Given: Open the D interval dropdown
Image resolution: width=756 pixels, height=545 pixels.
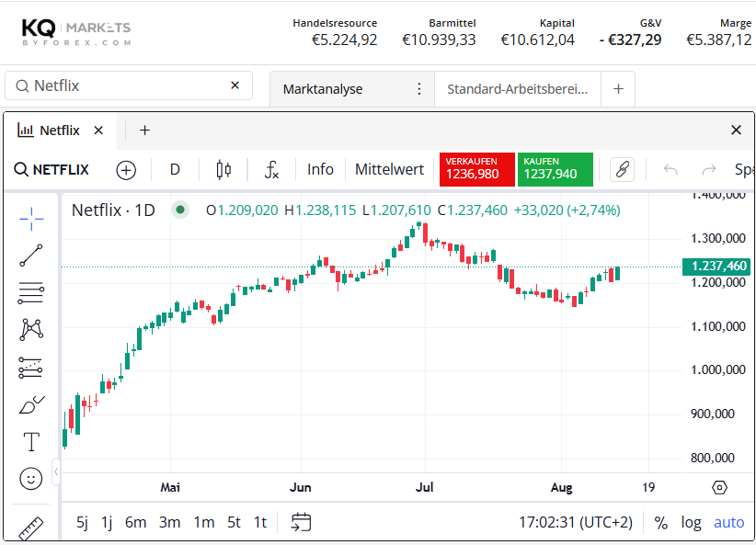Looking at the screenshot, I should [x=175, y=170].
